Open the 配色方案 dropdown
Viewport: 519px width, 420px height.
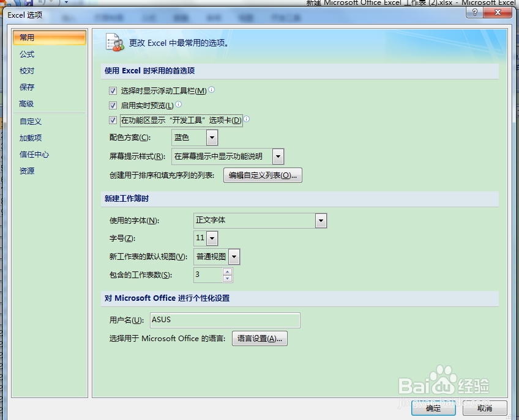tap(212, 138)
